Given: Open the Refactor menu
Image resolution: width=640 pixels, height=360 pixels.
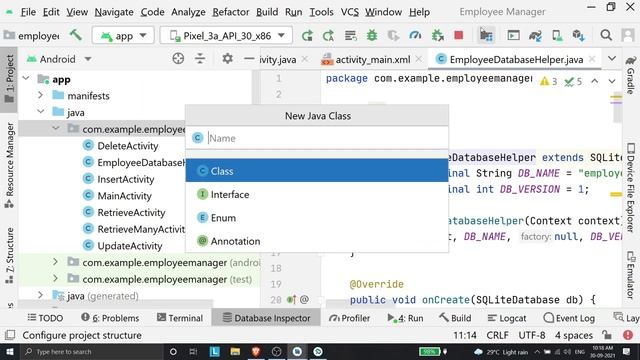Looking at the screenshot, I should coord(231,12).
